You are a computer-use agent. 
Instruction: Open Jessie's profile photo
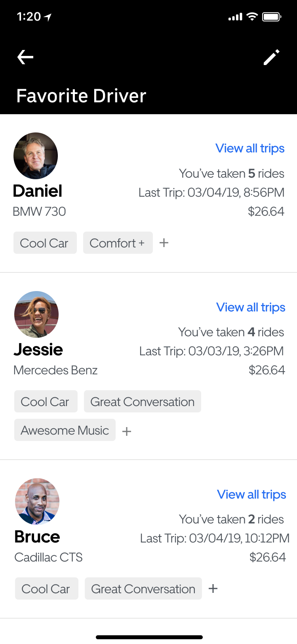tap(36, 314)
